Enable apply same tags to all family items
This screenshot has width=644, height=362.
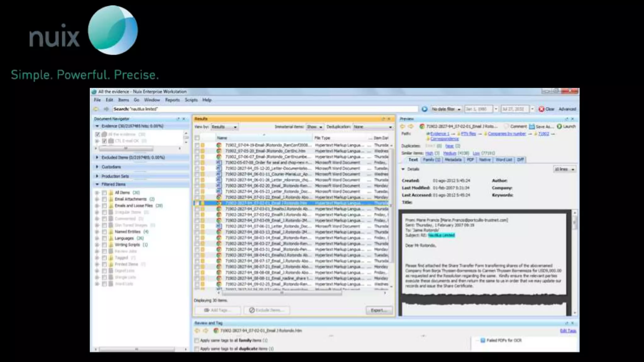pyautogui.click(x=197, y=340)
